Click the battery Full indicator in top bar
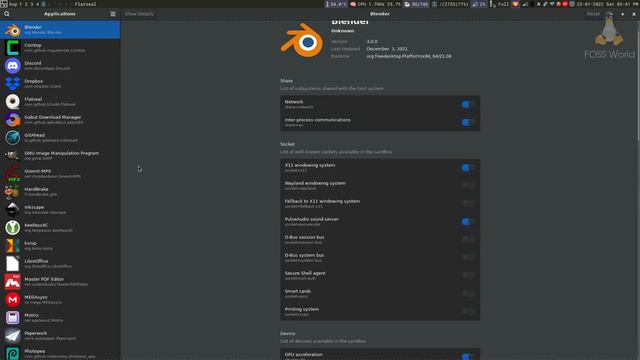640x360 pixels. click(x=500, y=4)
